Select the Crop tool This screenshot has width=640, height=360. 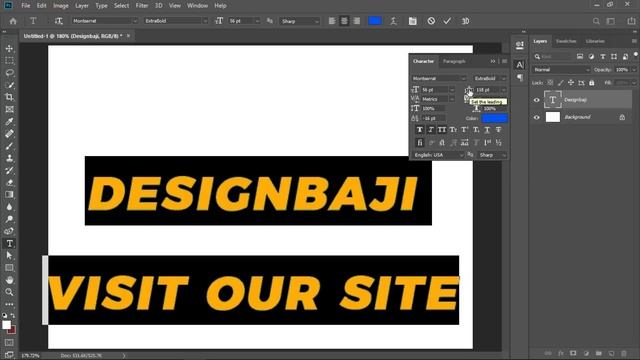click(9, 97)
